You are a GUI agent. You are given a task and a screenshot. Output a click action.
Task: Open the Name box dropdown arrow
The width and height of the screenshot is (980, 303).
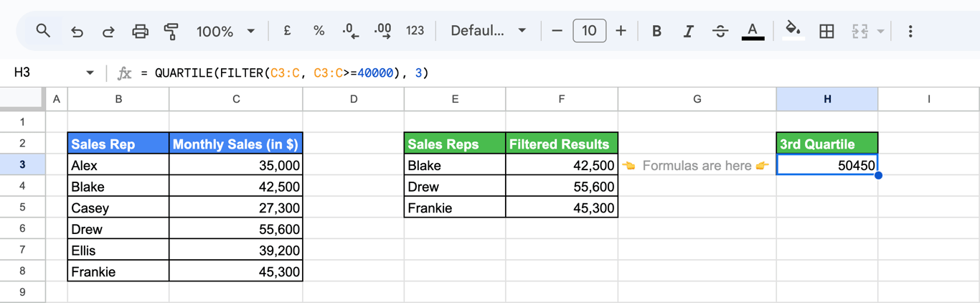tap(90, 73)
